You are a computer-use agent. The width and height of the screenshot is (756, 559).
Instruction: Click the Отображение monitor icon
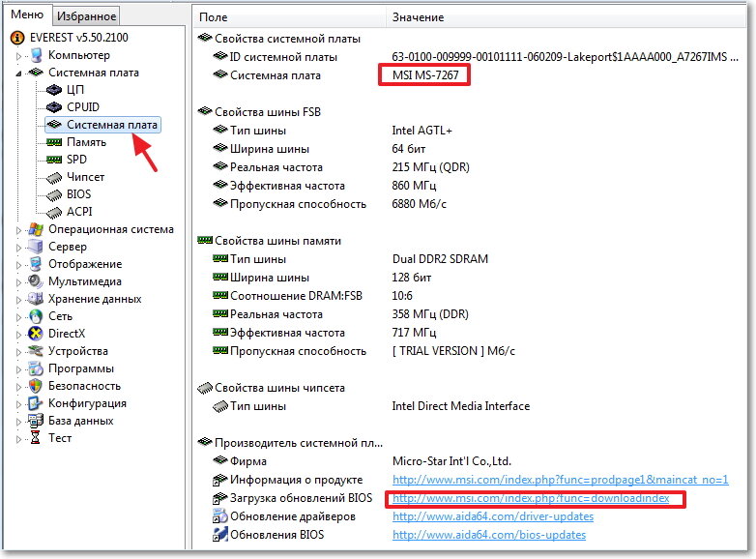36,264
